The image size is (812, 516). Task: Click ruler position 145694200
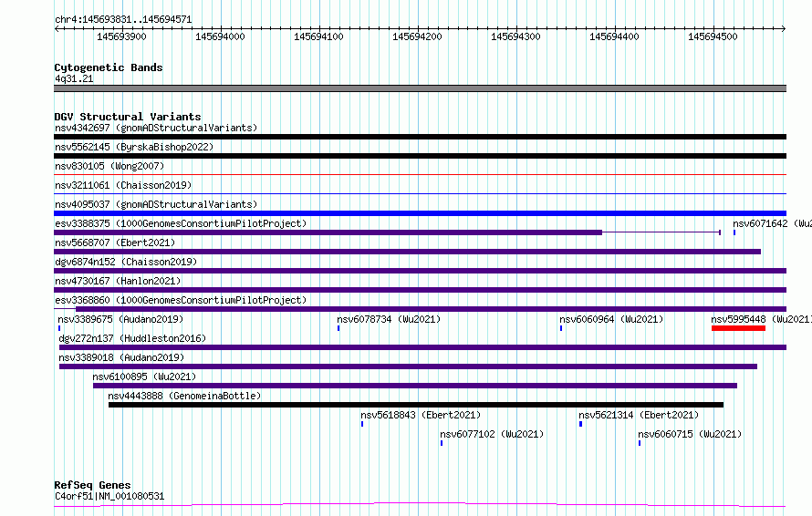click(x=417, y=36)
